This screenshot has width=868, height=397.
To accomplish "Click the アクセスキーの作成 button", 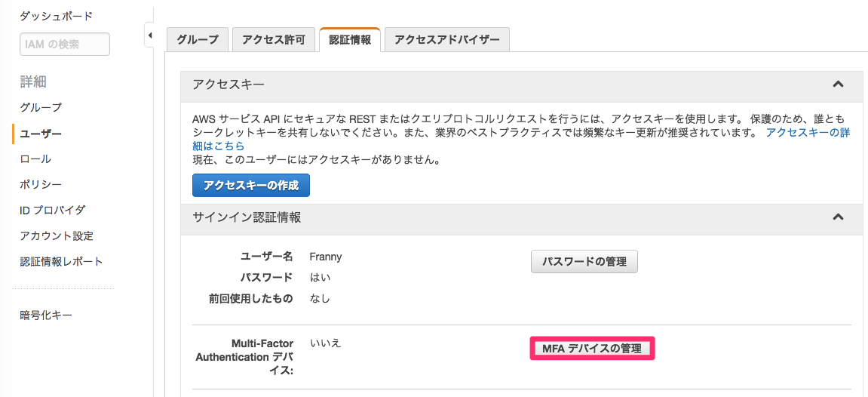I will (251, 185).
